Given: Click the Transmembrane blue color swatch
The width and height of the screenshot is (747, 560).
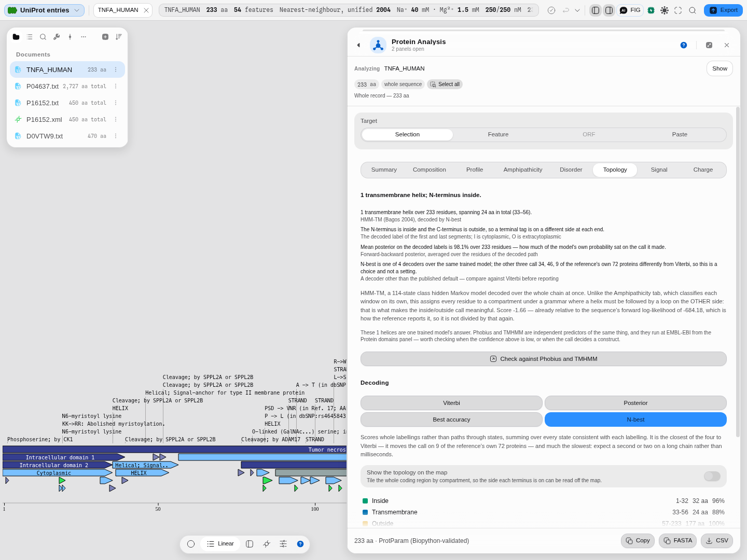Looking at the screenshot, I should (365, 512).
